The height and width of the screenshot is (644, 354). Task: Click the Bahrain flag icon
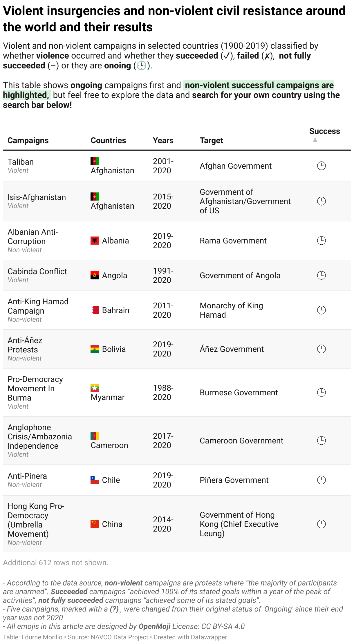pos(95,310)
